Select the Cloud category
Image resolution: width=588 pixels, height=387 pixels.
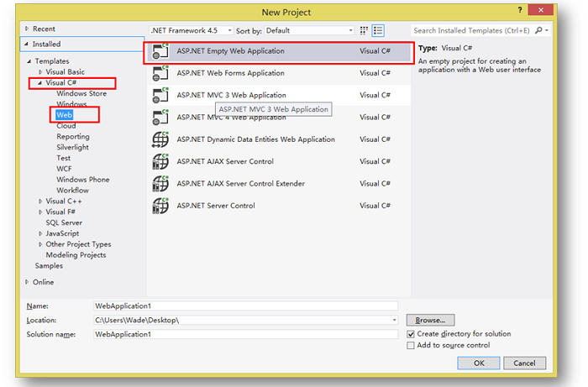pos(66,126)
